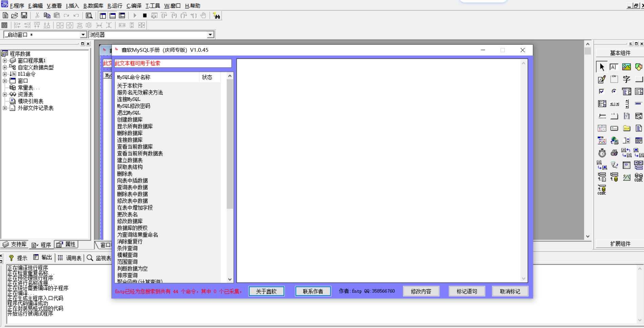Pick the radio button component icon
644x328 pixels.
(x=614, y=91)
